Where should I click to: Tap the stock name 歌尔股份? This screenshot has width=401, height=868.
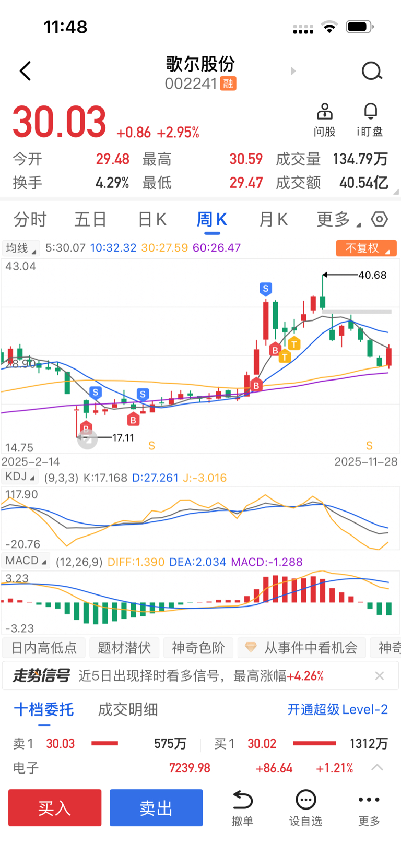pos(200,64)
